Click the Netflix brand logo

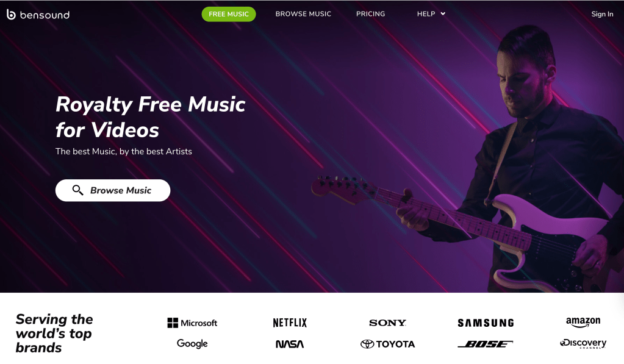point(290,323)
